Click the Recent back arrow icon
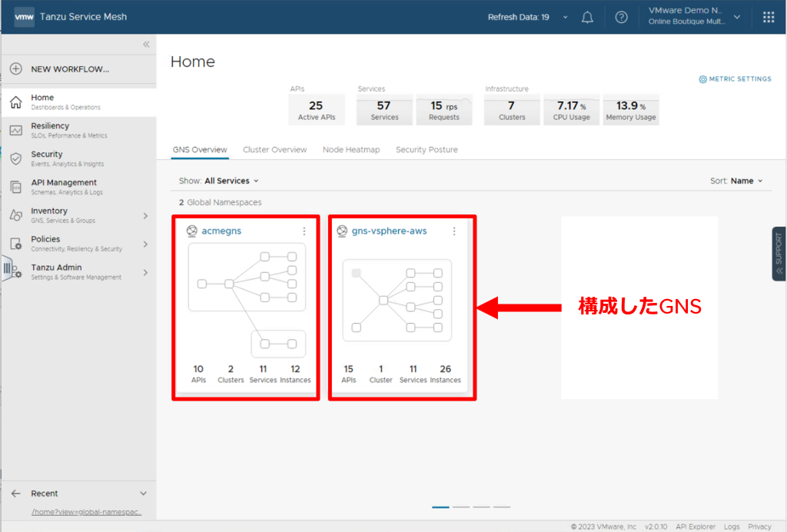This screenshot has height=532, width=787. click(16, 494)
